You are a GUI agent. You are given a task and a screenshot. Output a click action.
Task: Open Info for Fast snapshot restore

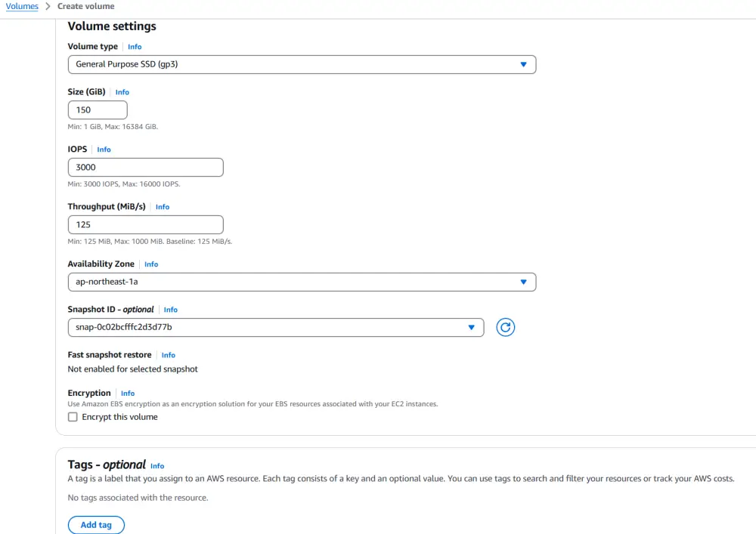tap(169, 355)
